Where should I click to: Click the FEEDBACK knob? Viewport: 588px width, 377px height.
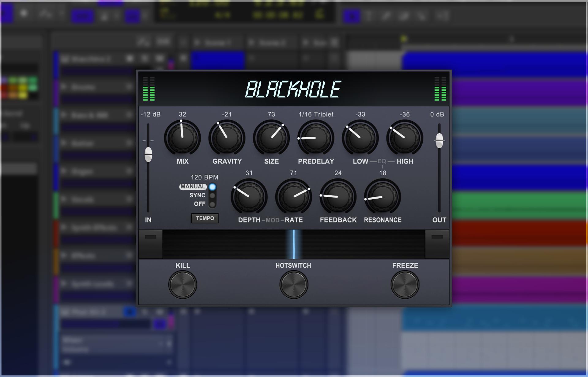coord(338,197)
